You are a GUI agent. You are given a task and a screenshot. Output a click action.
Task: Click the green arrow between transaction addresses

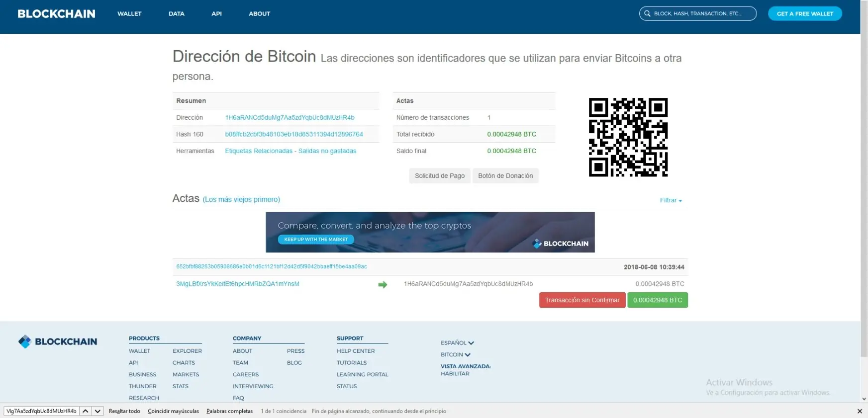tap(383, 285)
